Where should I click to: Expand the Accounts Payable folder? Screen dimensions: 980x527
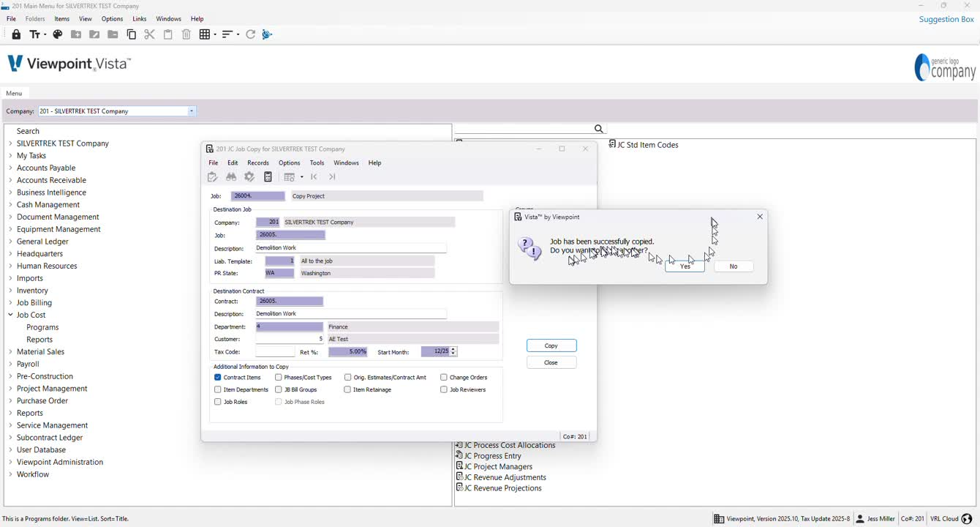coord(10,168)
